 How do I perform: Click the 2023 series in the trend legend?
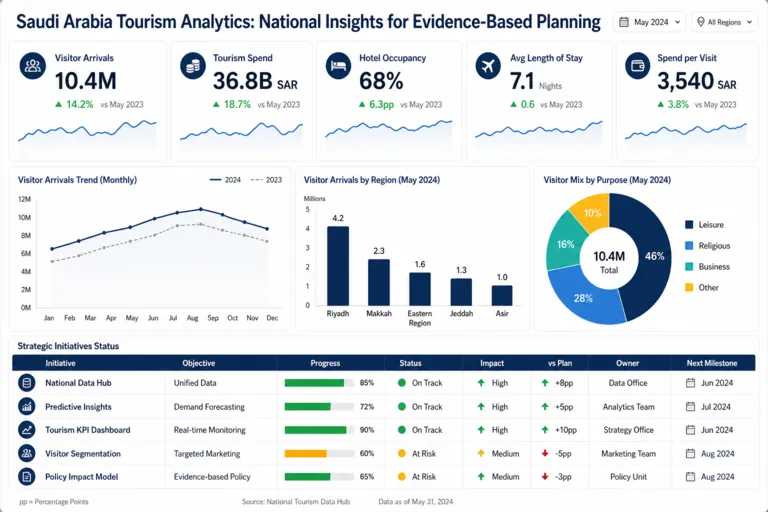[x=266, y=180]
